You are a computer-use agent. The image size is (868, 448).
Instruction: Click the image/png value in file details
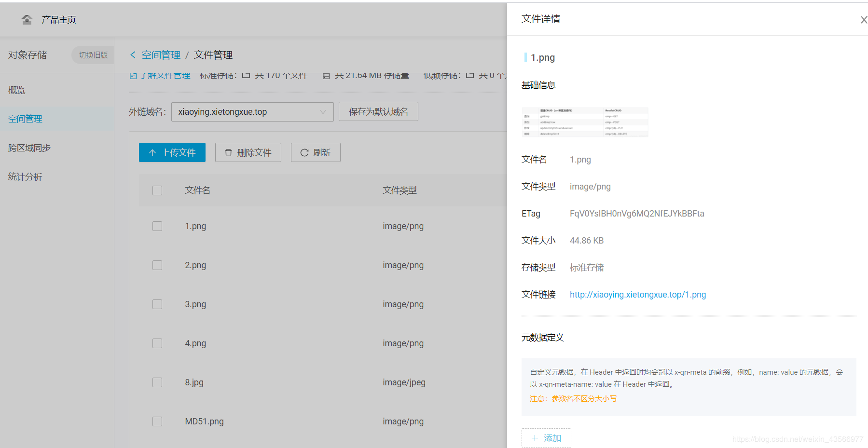pyautogui.click(x=590, y=187)
